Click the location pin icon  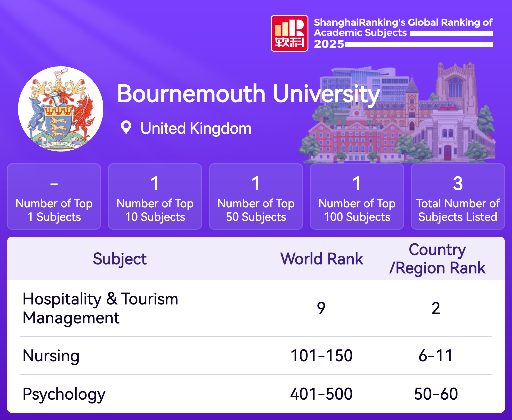[126, 128]
